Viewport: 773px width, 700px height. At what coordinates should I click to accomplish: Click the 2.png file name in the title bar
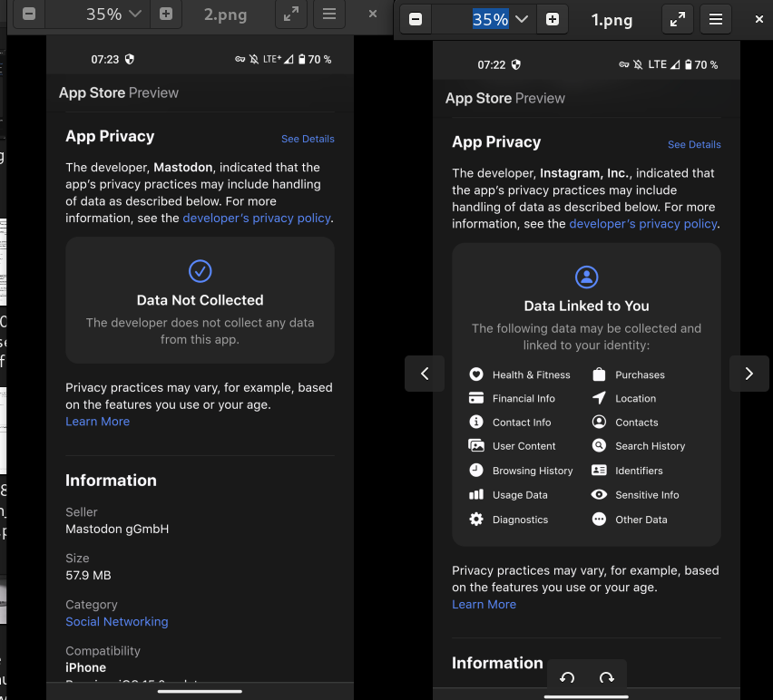coord(225,15)
